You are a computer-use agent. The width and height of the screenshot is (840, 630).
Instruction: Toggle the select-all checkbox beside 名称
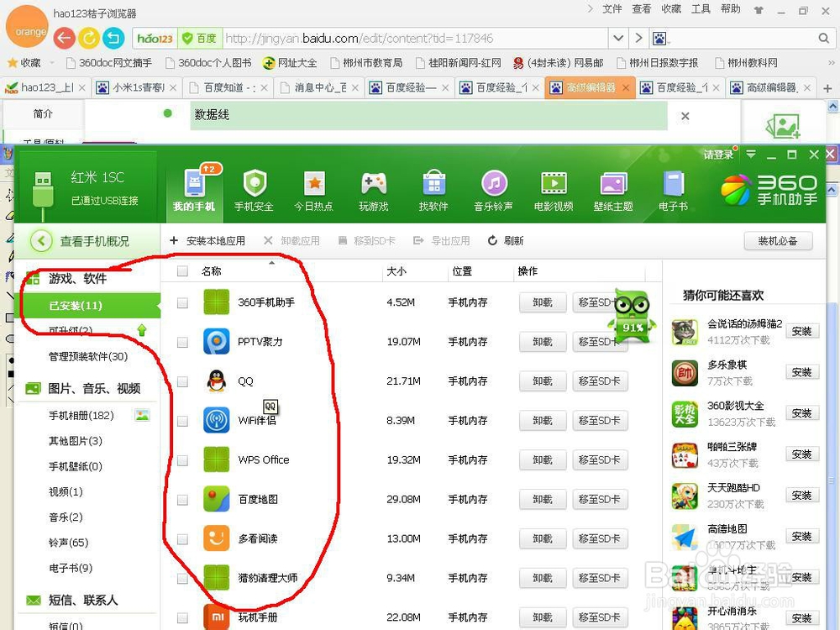coord(182,271)
